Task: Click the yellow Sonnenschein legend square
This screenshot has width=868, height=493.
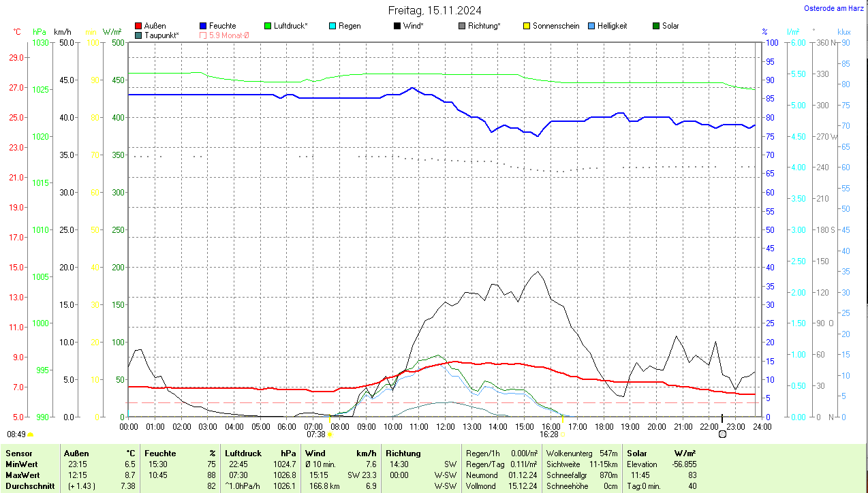Action: (x=527, y=27)
